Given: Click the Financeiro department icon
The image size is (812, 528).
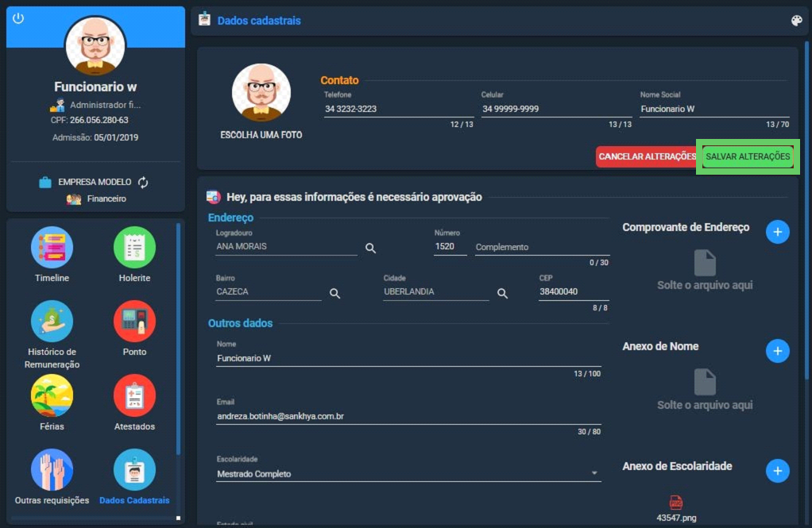Looking at the screenshot, I should (74, 198).
